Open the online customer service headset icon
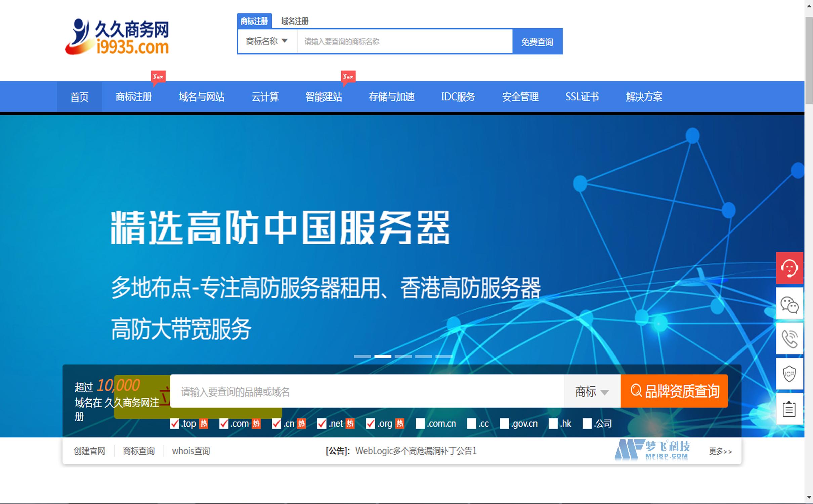813x504 pixels. [x=790, y=268]
